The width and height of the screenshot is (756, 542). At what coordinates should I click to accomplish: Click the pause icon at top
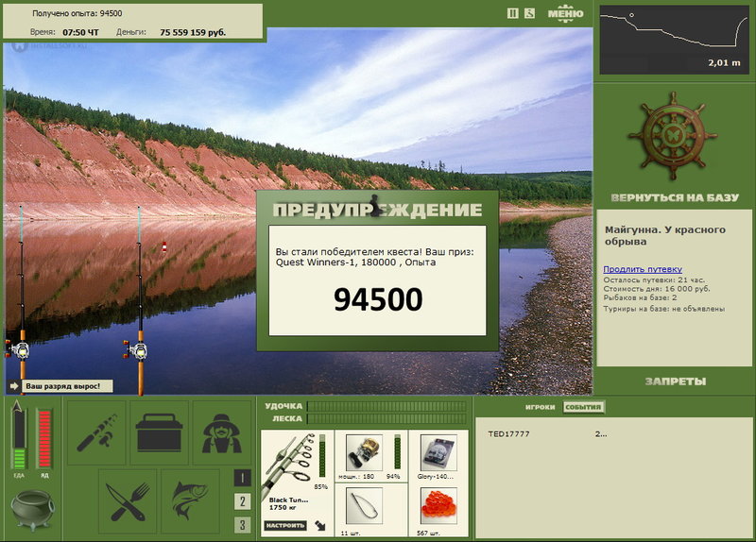click(x=512, y=13)
